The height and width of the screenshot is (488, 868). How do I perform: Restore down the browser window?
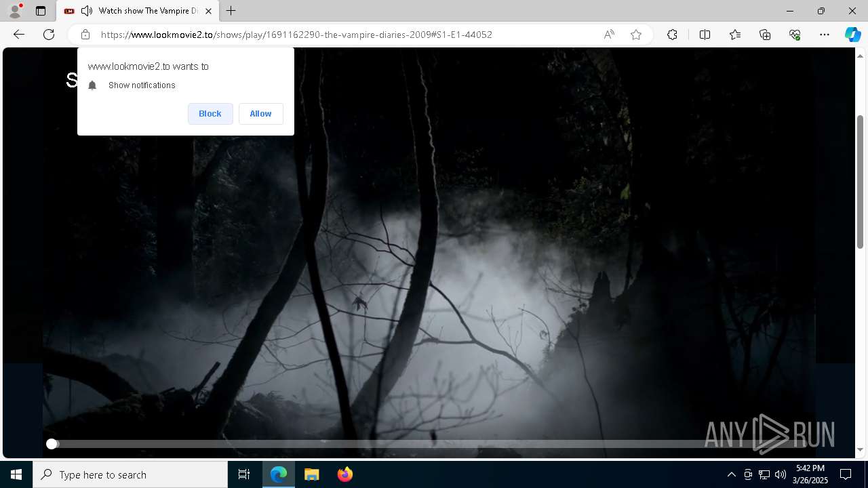click(821, 11)
